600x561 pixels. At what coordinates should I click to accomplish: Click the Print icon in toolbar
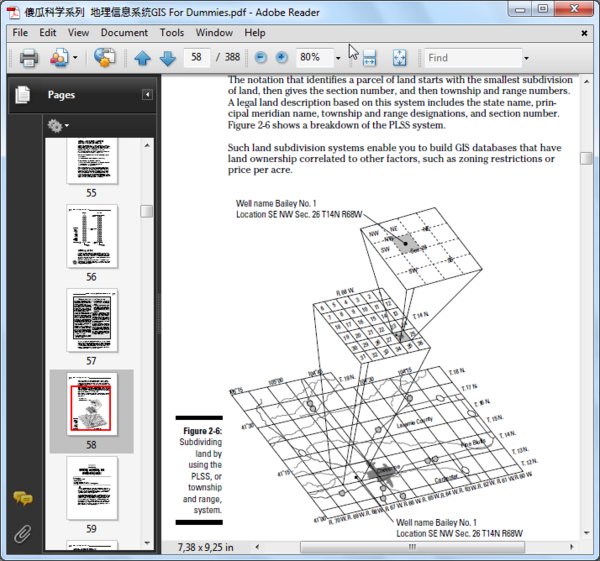28,58
